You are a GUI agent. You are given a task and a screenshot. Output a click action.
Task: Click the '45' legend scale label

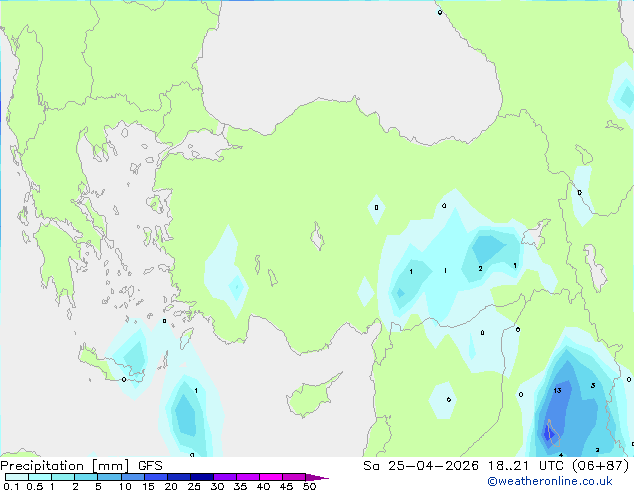pos(286,486)
